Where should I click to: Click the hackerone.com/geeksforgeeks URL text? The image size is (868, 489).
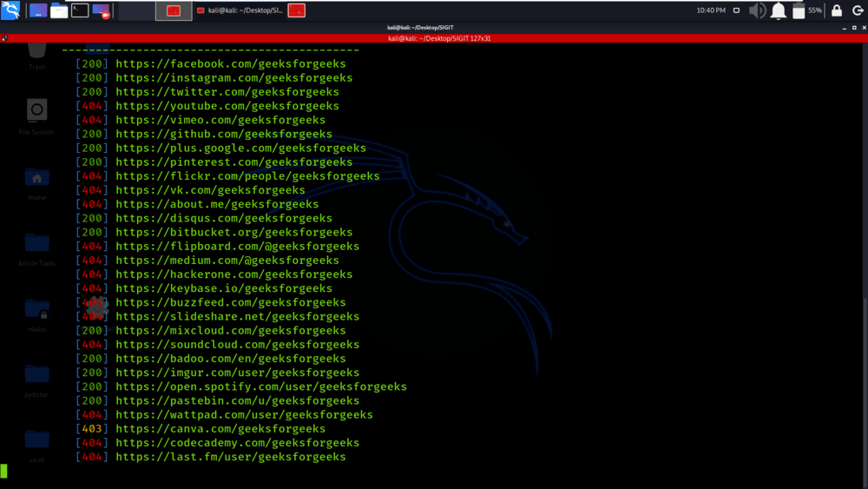[x=234, y=274]
